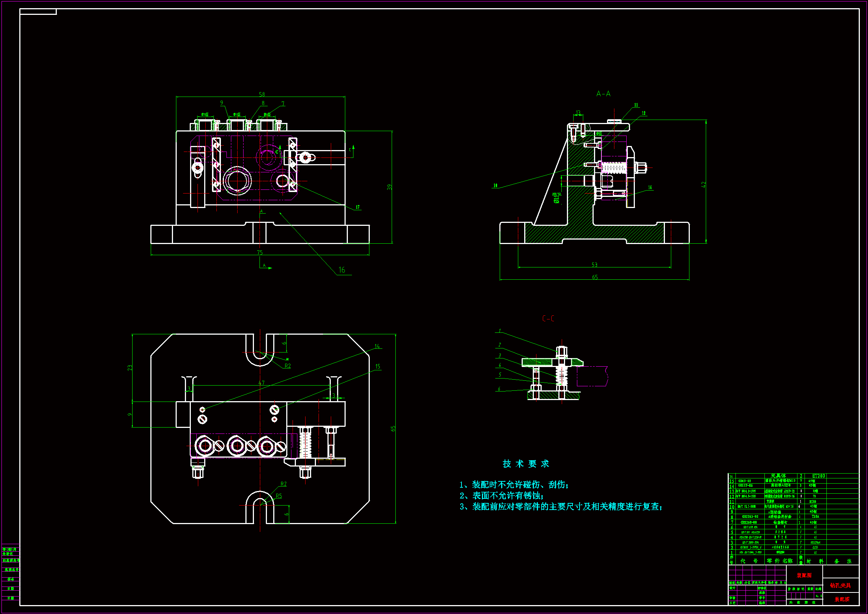Click the red C-C section view label
The width and height of the screenshot is (868, 614).
(548, 319)
